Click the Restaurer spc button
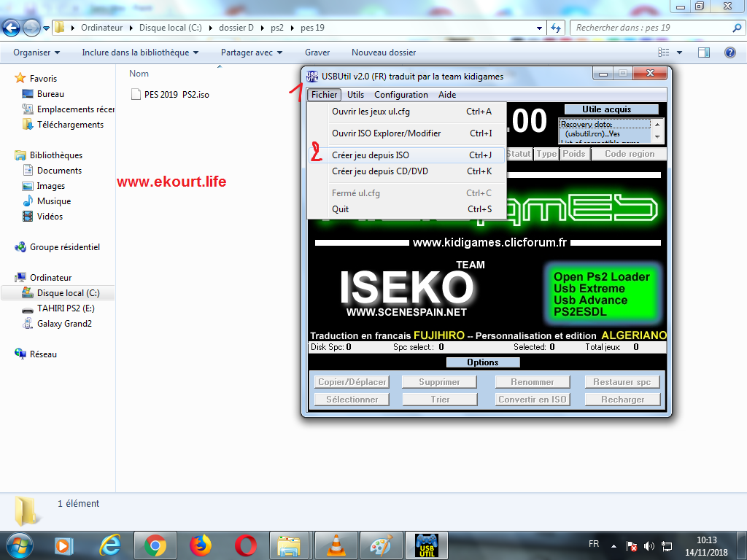 (x=622, y=382)
